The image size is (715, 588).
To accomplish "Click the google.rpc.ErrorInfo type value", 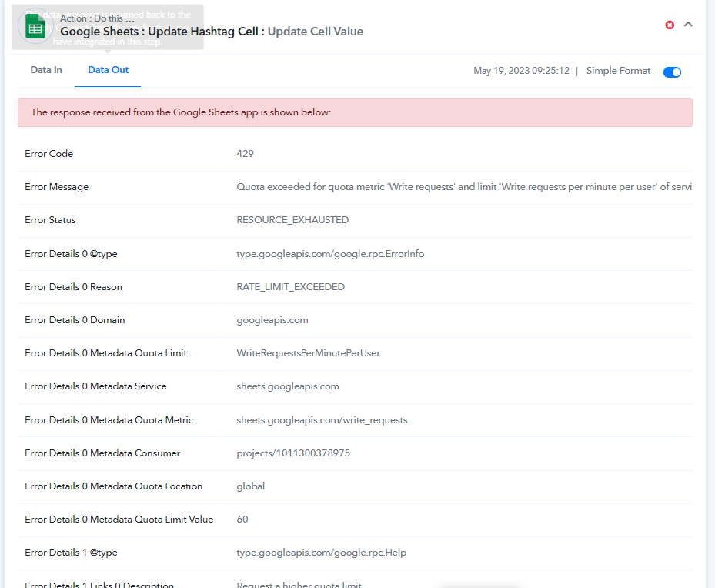I will (x=330, y=254).
